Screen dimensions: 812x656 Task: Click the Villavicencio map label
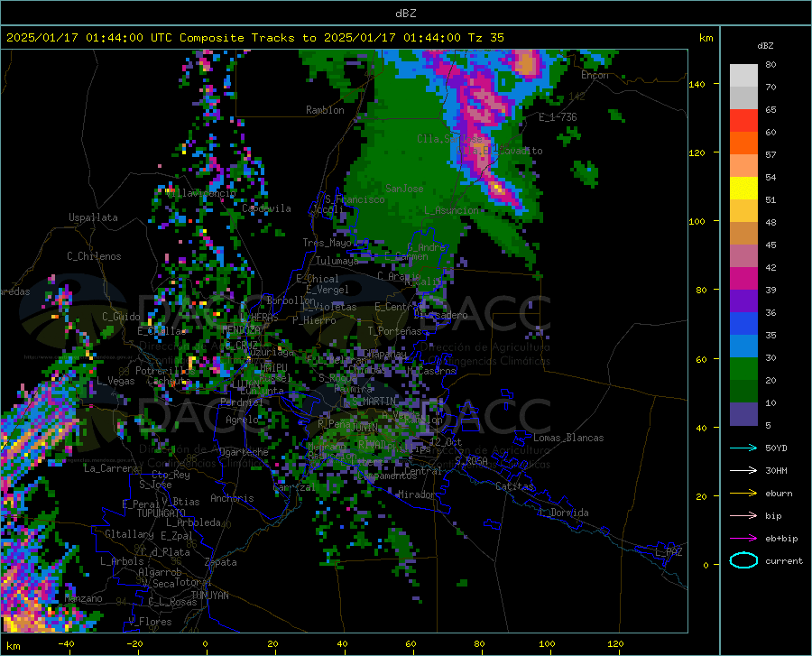coord(201,193)
